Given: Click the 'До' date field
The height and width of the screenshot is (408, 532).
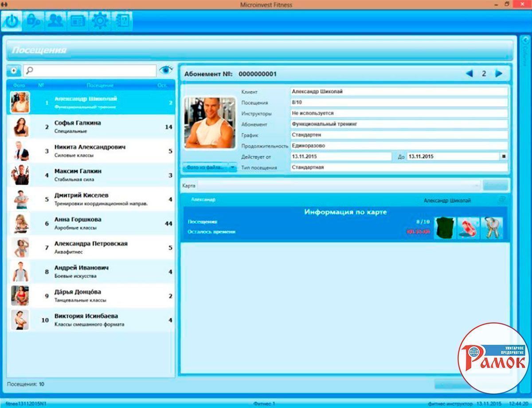Looking at the screenshot, I should 453,157.
